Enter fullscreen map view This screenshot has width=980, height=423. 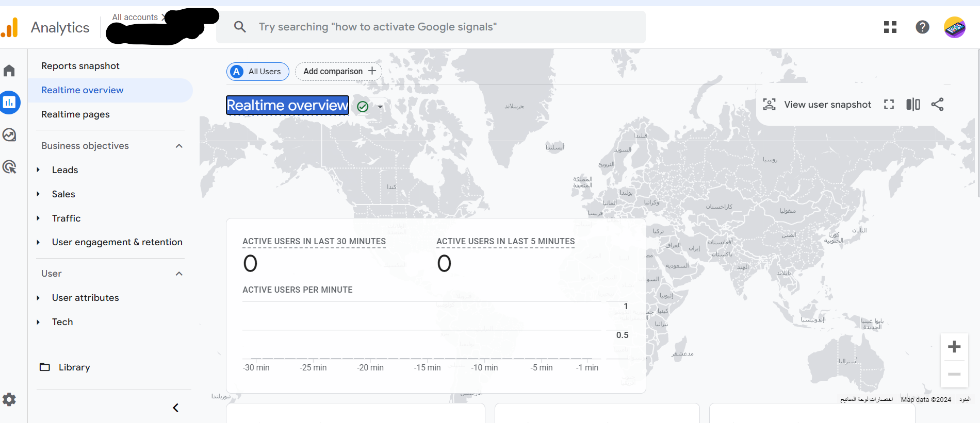(889, 105)
